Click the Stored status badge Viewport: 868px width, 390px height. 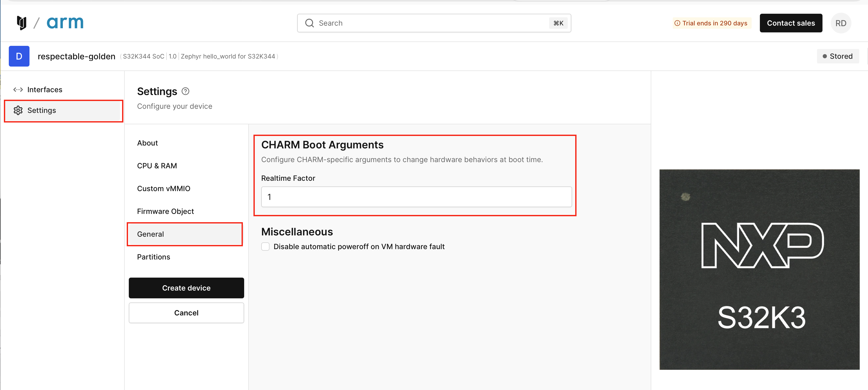point(838,56)
